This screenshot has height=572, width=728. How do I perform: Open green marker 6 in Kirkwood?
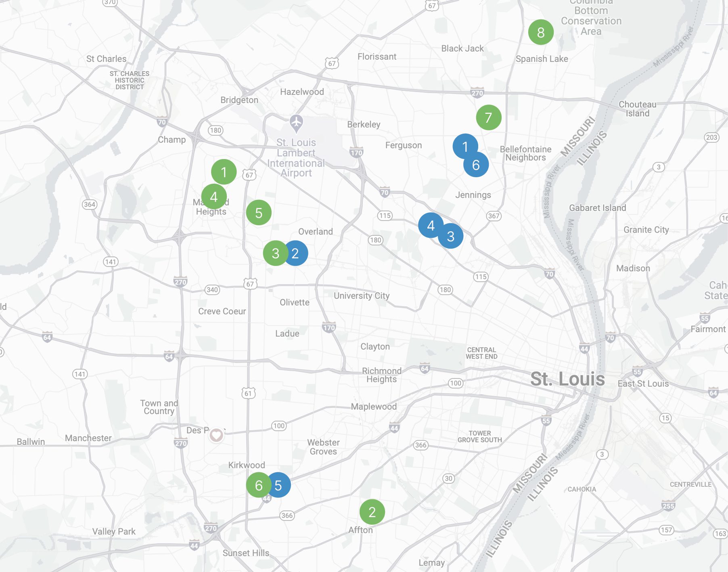[x=258, y=485]
